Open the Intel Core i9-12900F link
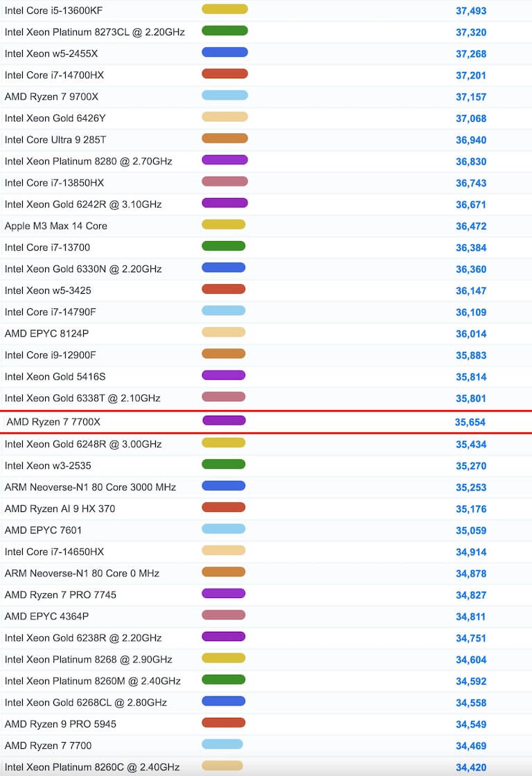 [x=50, y=355]
